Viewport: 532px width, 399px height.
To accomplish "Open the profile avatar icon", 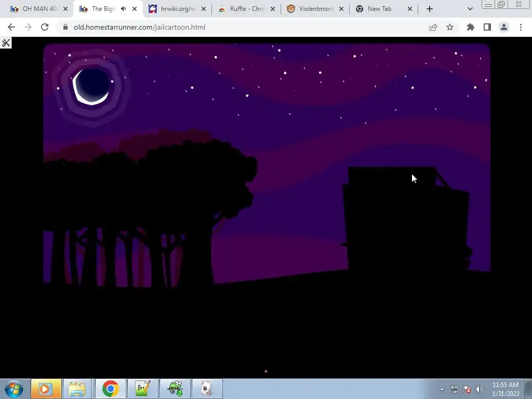I will [504, 27].
